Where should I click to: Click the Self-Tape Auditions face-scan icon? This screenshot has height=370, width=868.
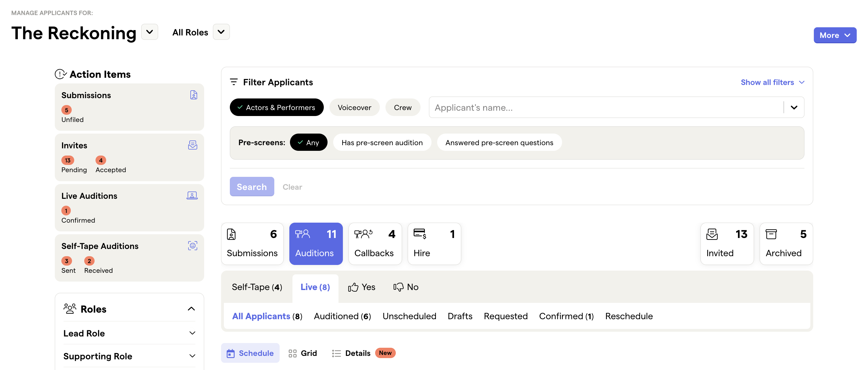click(x=192, y=246)
